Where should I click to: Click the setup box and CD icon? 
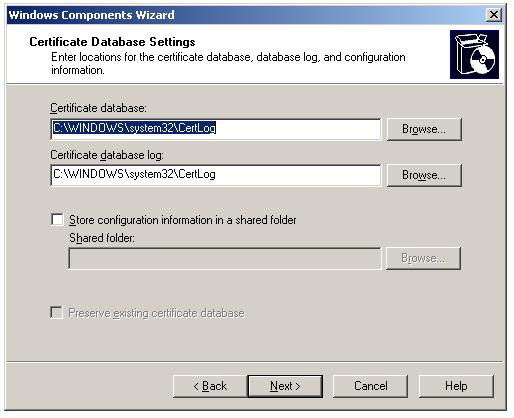click(474, 55)
